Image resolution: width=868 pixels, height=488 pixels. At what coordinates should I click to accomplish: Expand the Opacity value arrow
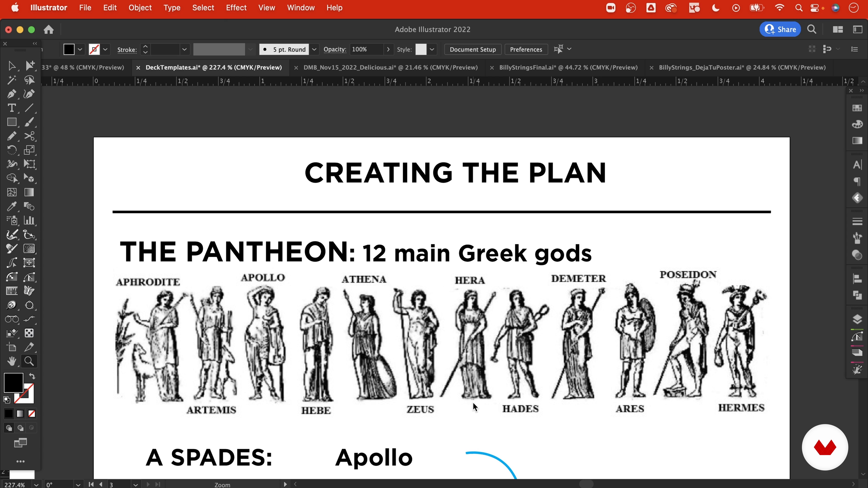click(388, 49)
